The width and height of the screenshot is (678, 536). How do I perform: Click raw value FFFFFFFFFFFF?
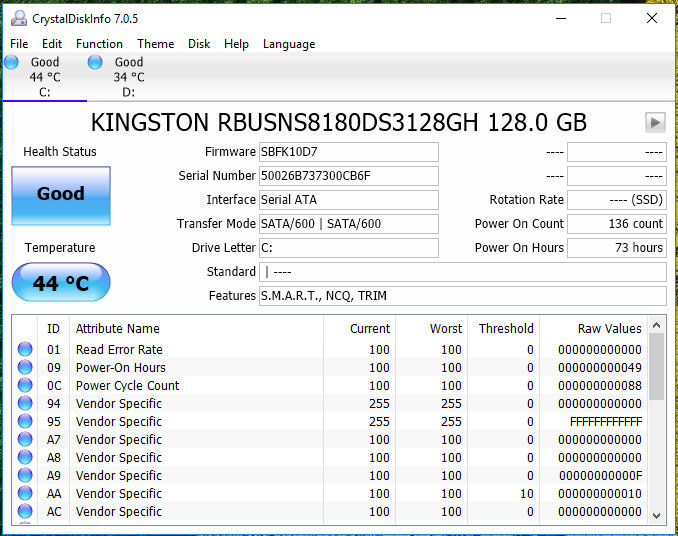pyautogui.click(x=606, y=421)
